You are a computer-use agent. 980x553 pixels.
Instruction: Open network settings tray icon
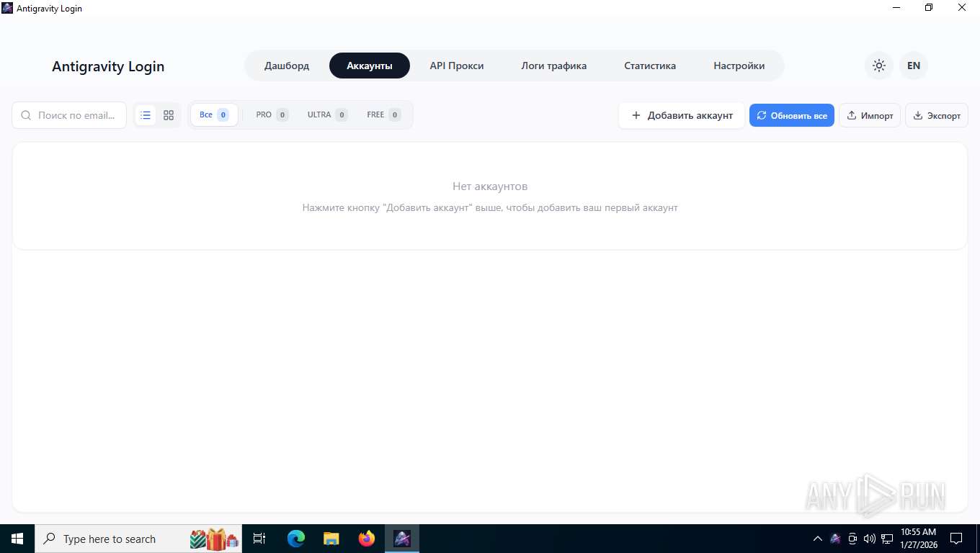tap(887, 539)
